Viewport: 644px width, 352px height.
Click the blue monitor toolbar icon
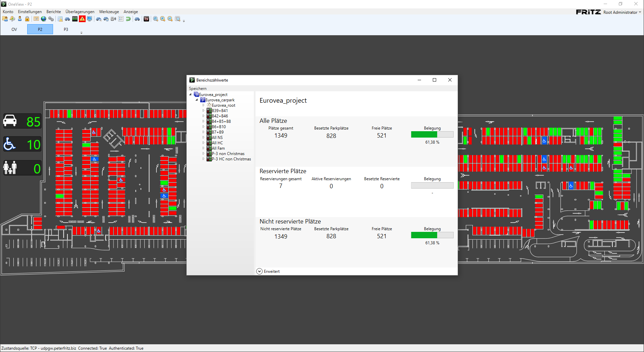click(89, 19)
